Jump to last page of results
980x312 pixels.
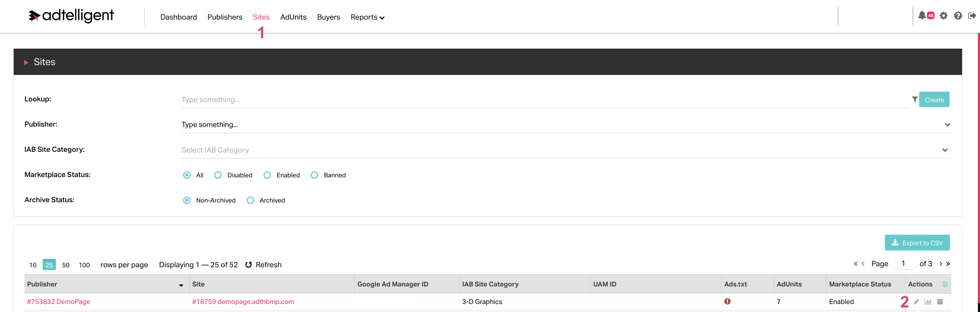[x=948, y=264]
